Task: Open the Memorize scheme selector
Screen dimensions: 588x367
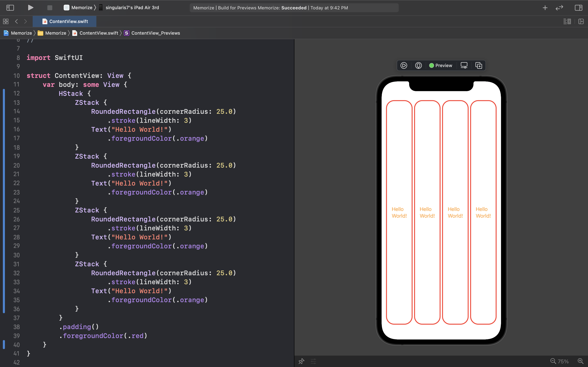Action: pyautogui.click(x=78, y=8)
